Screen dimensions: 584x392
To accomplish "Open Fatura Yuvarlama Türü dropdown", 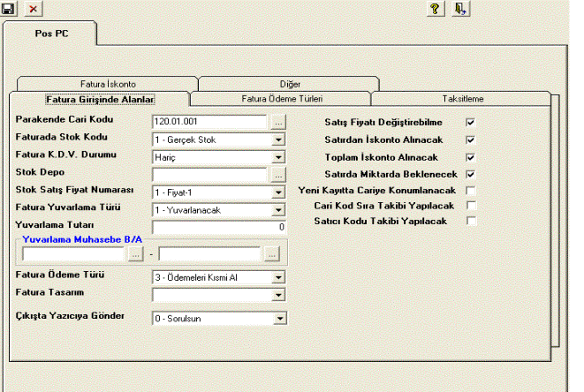I will click(x=278, y=210).
